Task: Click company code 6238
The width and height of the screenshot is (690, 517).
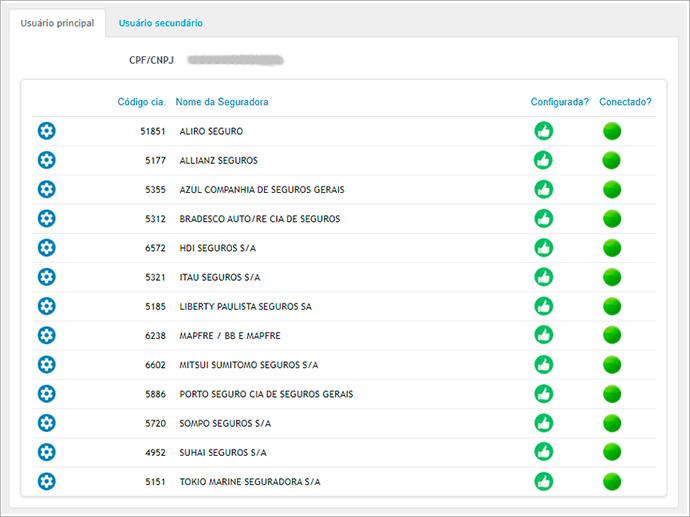Action: click(x=155, y=336)
